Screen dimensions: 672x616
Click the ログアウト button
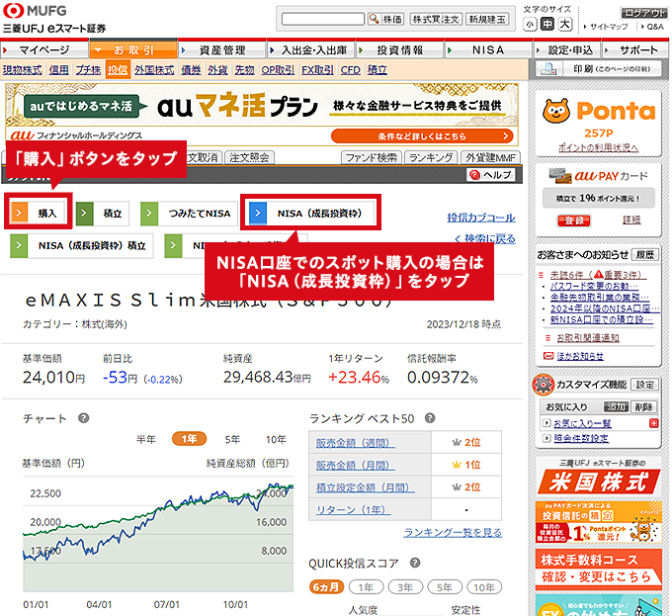(643, 13)
